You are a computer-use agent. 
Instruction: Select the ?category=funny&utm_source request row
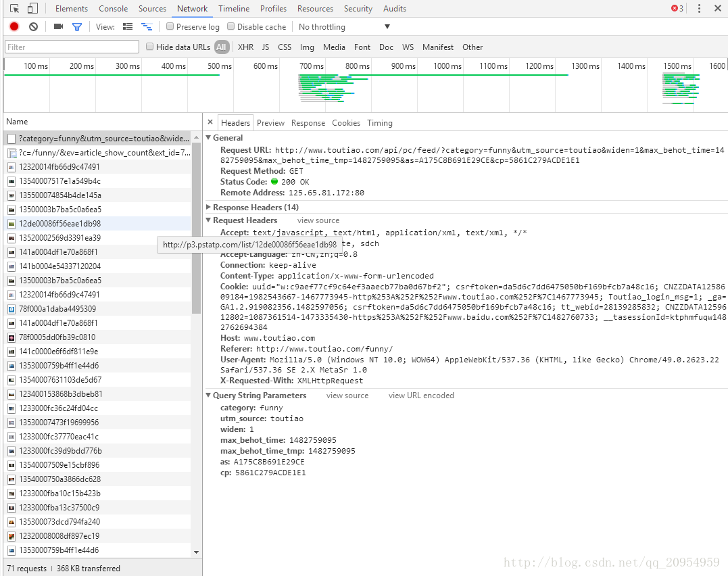(x=99, y=139)
